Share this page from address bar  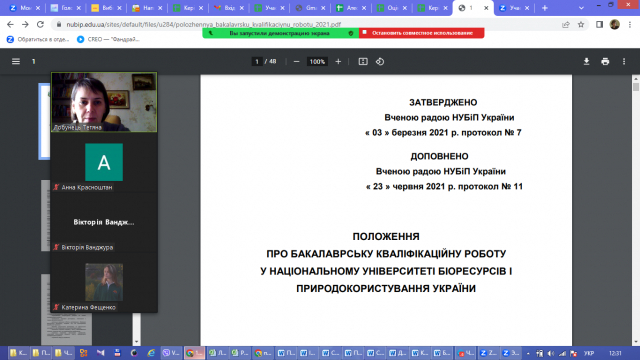tap(566, 24)
